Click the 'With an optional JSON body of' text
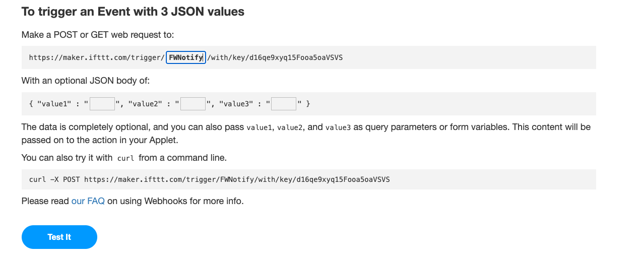Viewport: 644px width, 259px height. pyautogui.click(x=86, y=81)
